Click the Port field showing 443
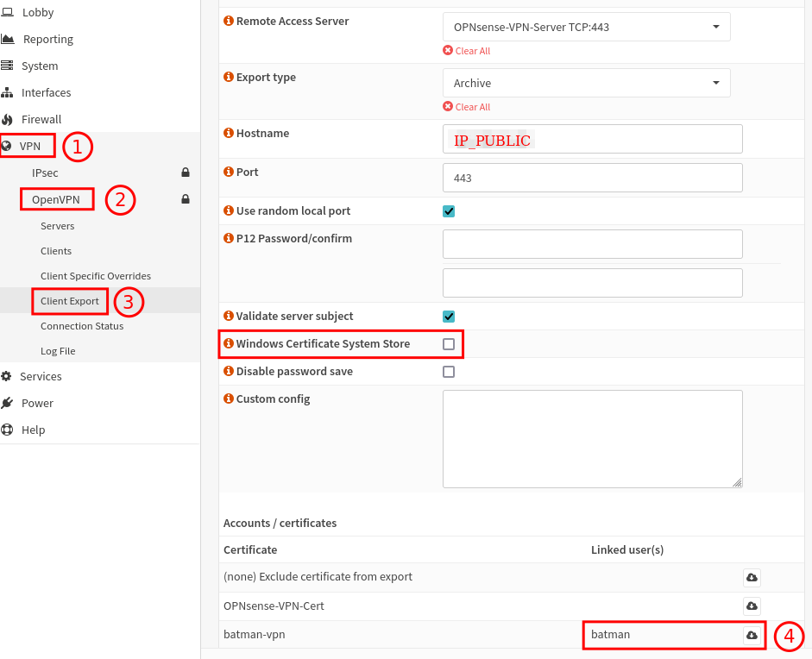The width and height of the screenshot is (812, 659). [x=593, y=178]
